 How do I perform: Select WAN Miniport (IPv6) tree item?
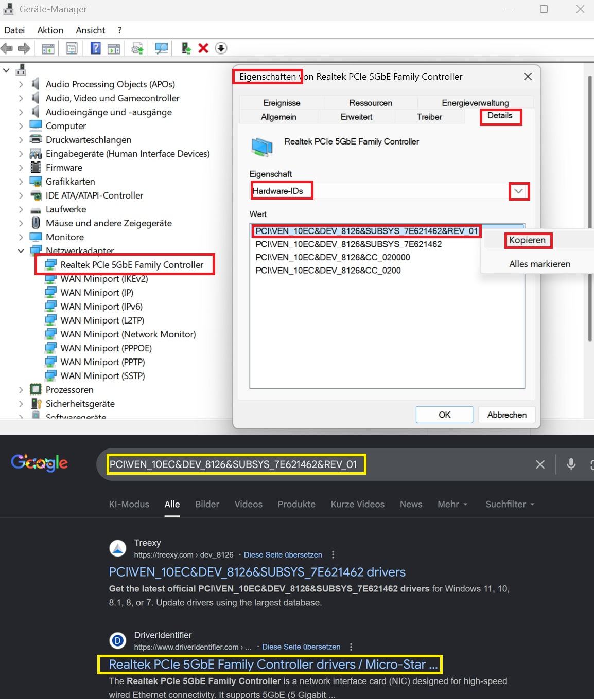coord(101,307)
